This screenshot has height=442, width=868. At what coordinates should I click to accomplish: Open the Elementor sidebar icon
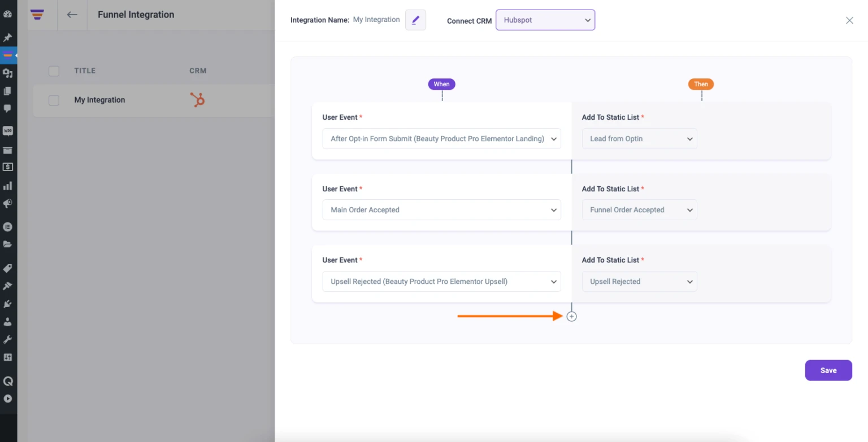coord(8,227)
